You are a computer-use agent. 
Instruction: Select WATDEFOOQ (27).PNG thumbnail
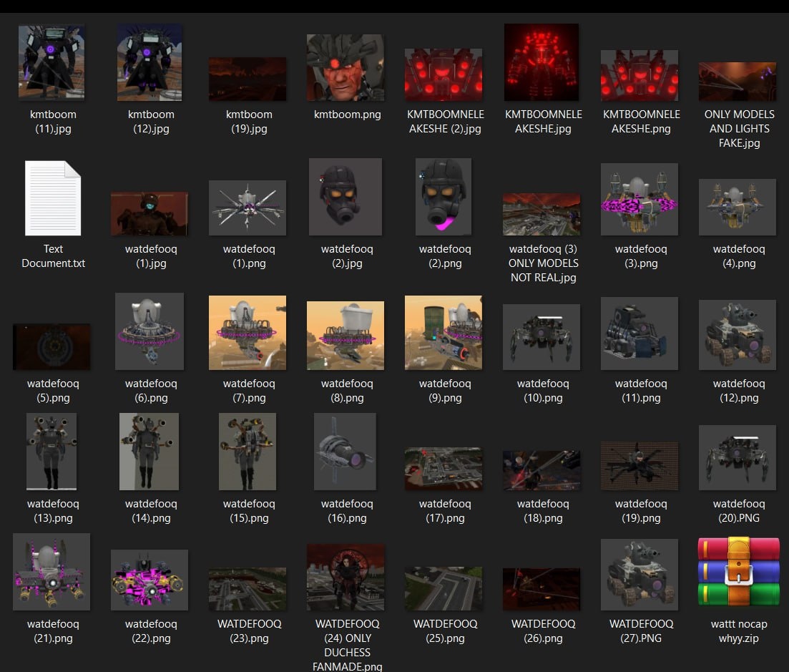click(639, 575)
